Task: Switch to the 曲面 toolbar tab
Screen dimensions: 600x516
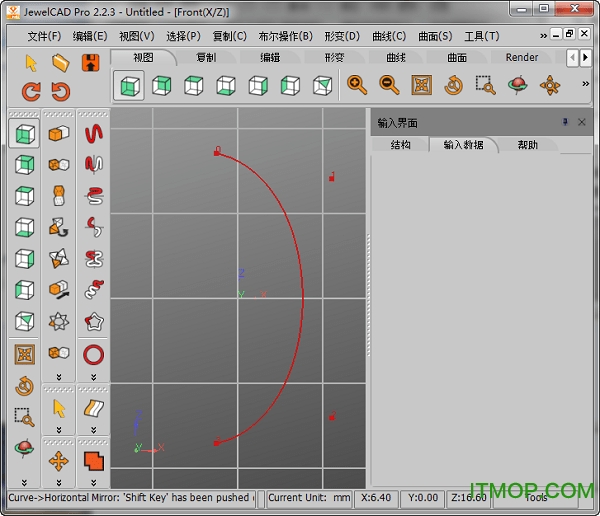Action: (457, 57)
